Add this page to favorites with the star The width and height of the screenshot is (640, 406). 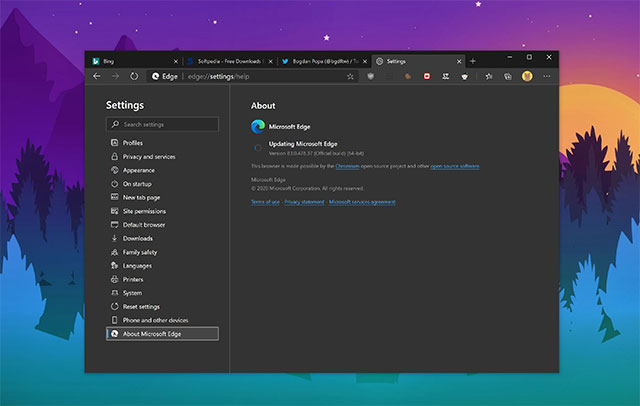coord(350,76)
